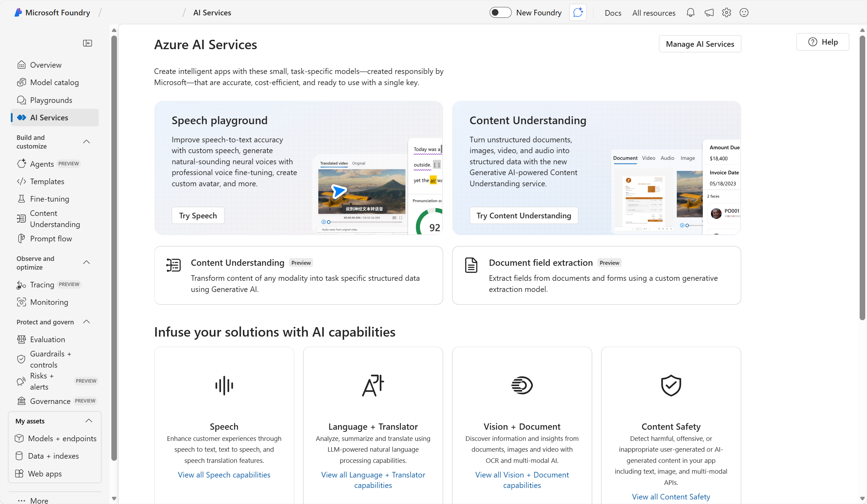Screen dimensions: 867x504
Task: Toggle the New Foundry switch
Action: 500,12
